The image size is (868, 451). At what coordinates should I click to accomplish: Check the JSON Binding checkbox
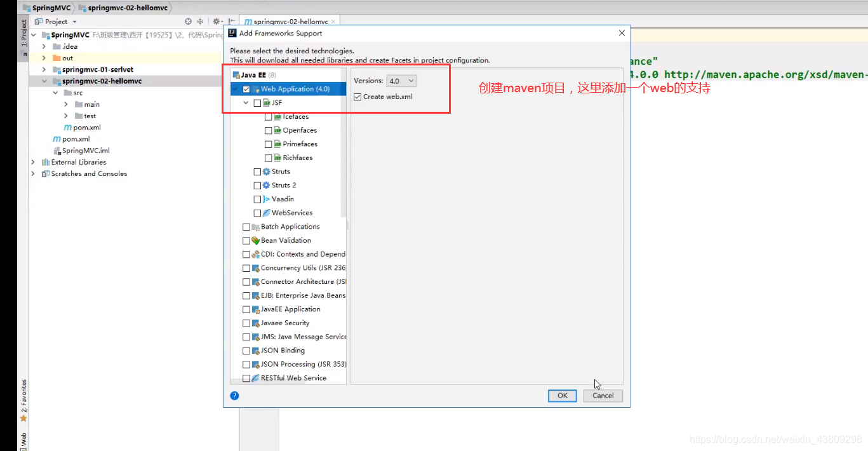[246, 351]
